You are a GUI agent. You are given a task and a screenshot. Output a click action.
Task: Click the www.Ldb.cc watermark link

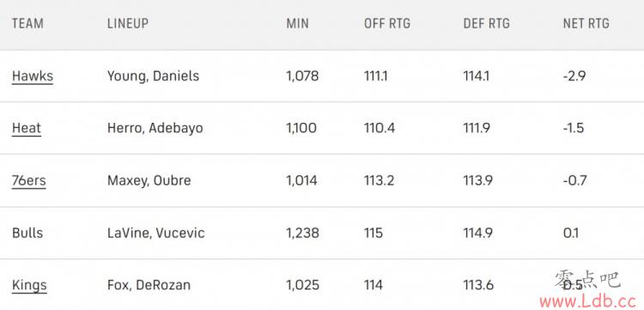[592, 301]
